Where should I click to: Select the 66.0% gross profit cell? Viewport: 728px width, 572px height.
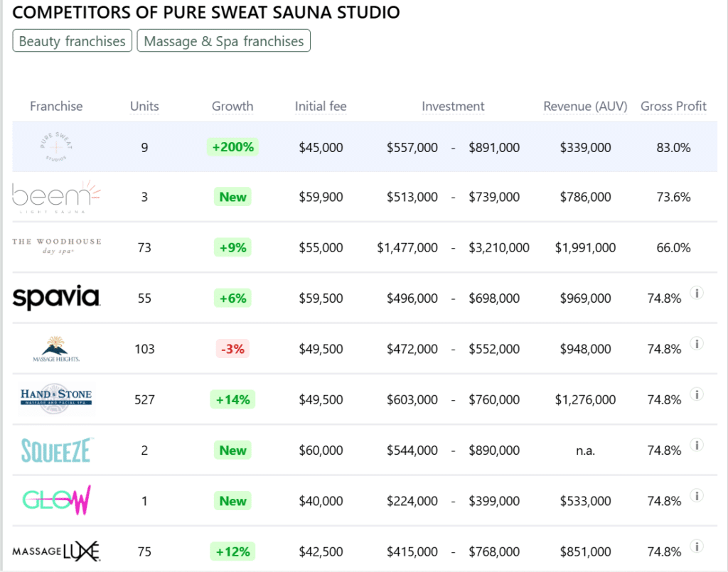(x=673, y=247)
